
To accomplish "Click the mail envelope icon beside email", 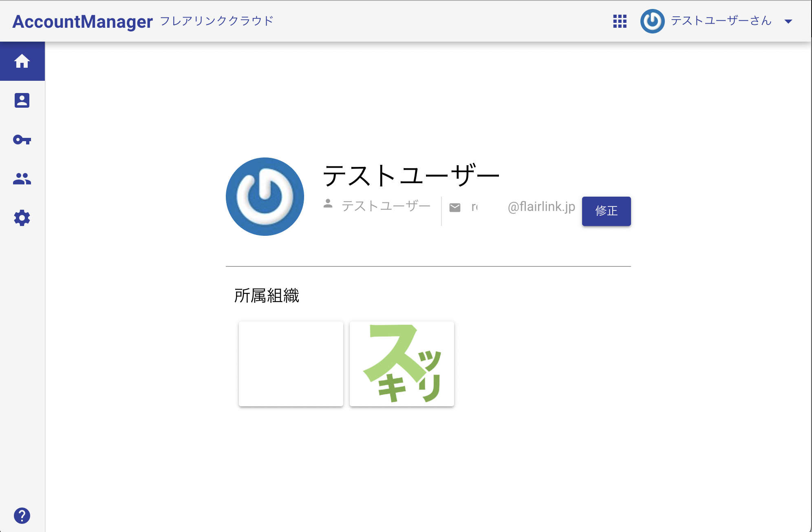I will 454,206.
